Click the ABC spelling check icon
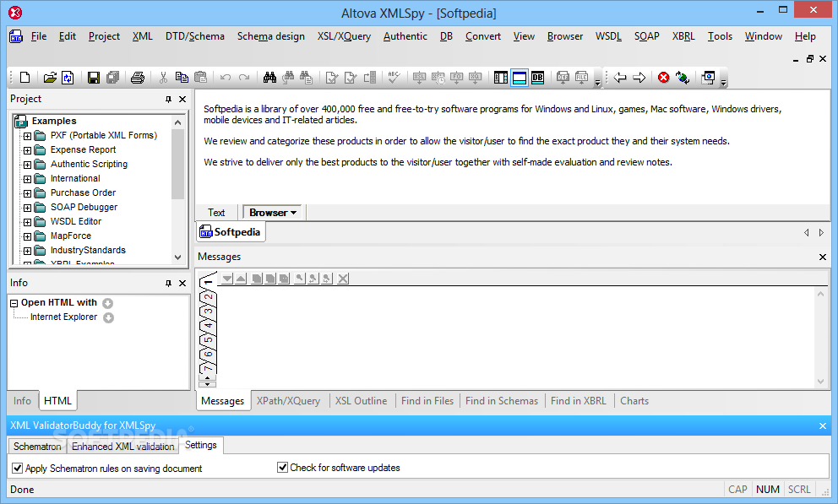 (394, 78)
